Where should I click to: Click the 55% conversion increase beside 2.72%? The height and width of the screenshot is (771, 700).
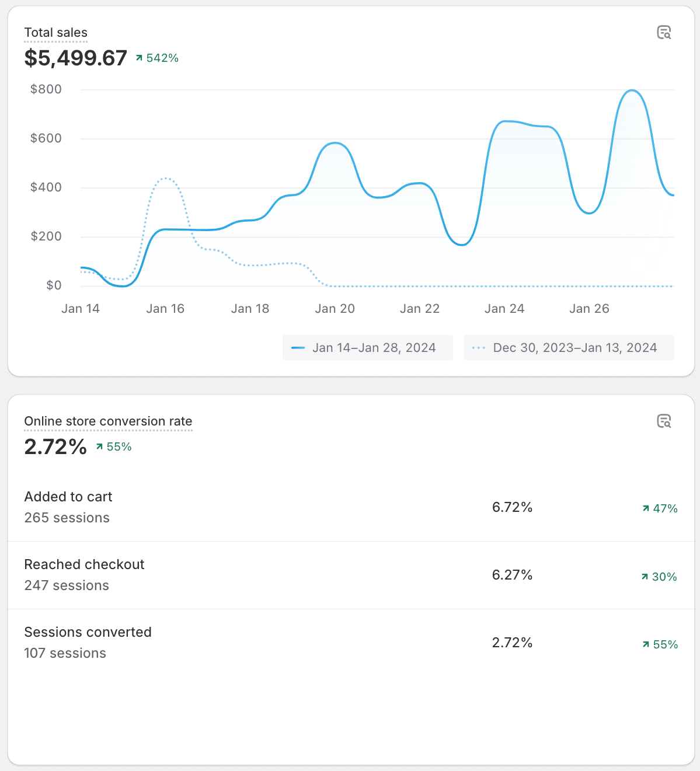(114, 447)
